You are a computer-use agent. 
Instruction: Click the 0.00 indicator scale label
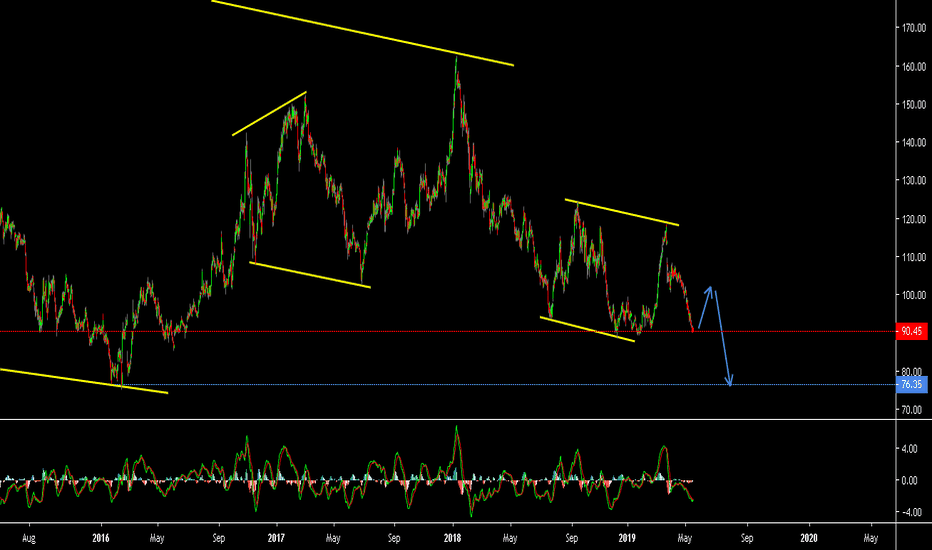point(909,480)
